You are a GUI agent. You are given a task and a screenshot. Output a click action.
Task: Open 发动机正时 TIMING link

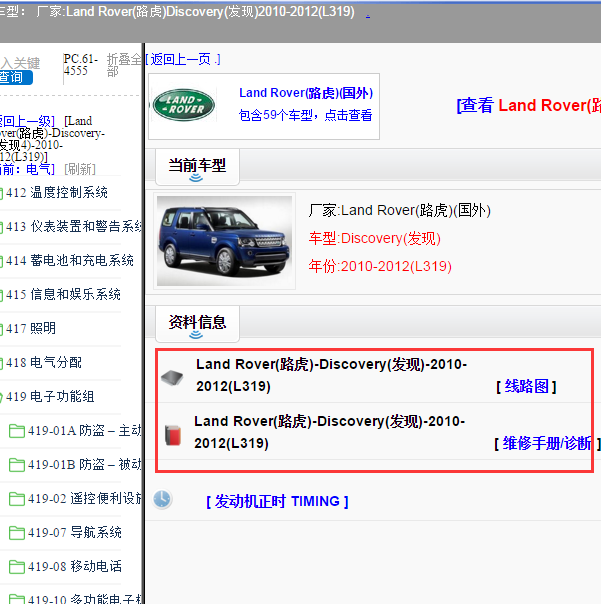point(277,502)
